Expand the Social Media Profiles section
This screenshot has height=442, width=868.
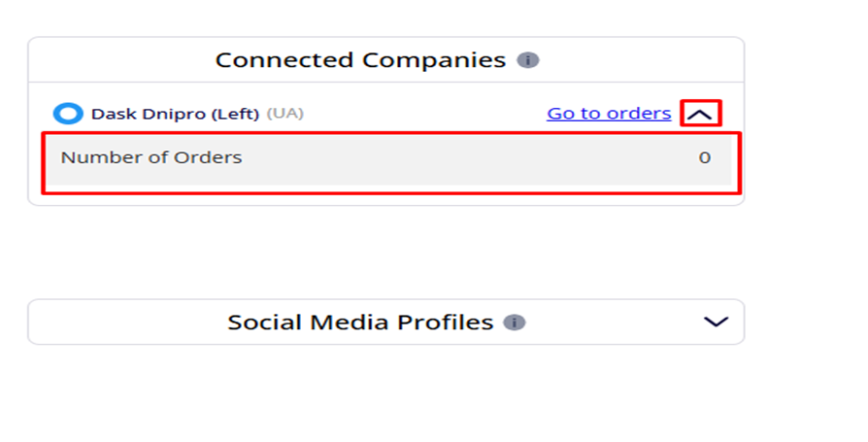click(716, 323)
